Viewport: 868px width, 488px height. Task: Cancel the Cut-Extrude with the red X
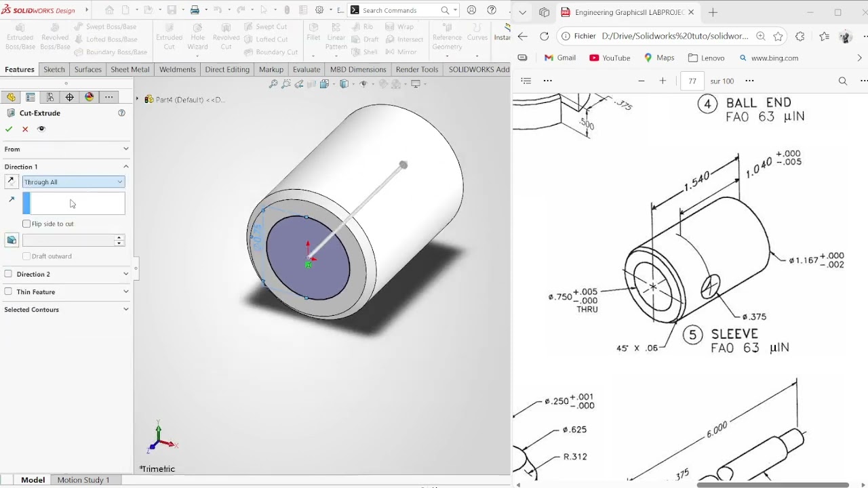[25, 129]
